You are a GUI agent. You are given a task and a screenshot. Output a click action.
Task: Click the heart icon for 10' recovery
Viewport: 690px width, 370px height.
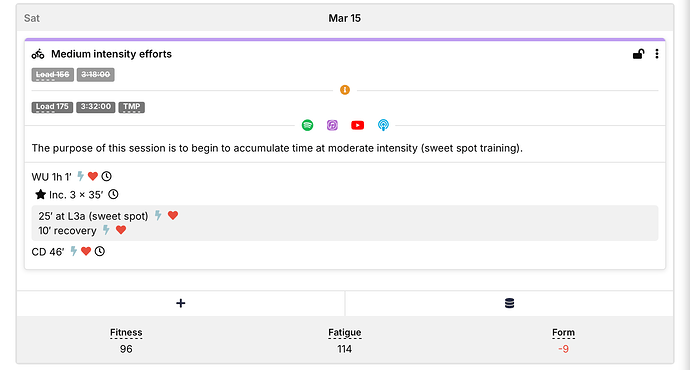pos(121,230)
